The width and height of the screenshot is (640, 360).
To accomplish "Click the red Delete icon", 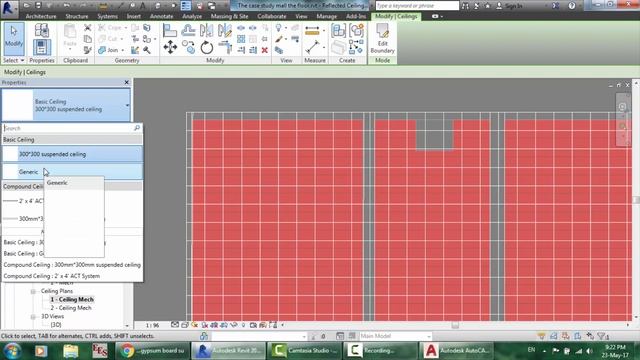I will click(264, 50).
